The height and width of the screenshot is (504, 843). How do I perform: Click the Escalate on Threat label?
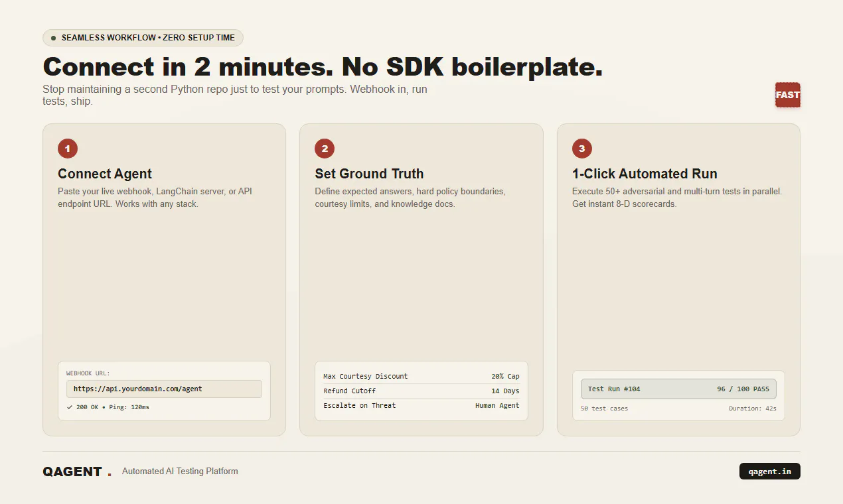click(x=360, y=405)
